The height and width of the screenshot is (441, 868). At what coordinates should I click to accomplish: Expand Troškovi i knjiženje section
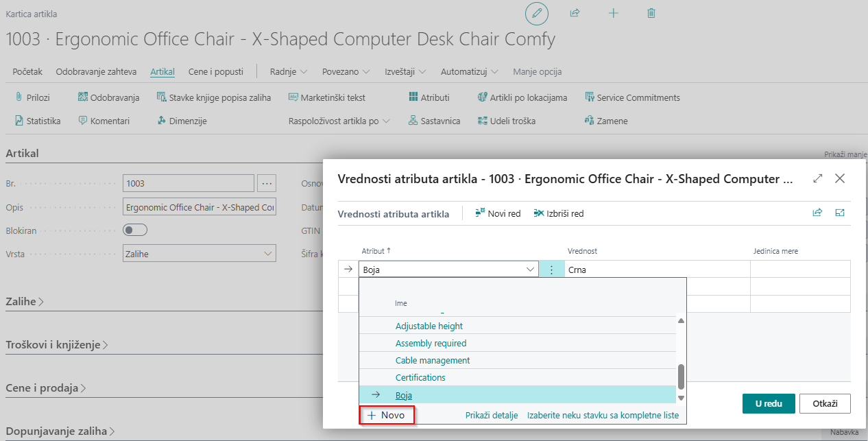(57, 344)
